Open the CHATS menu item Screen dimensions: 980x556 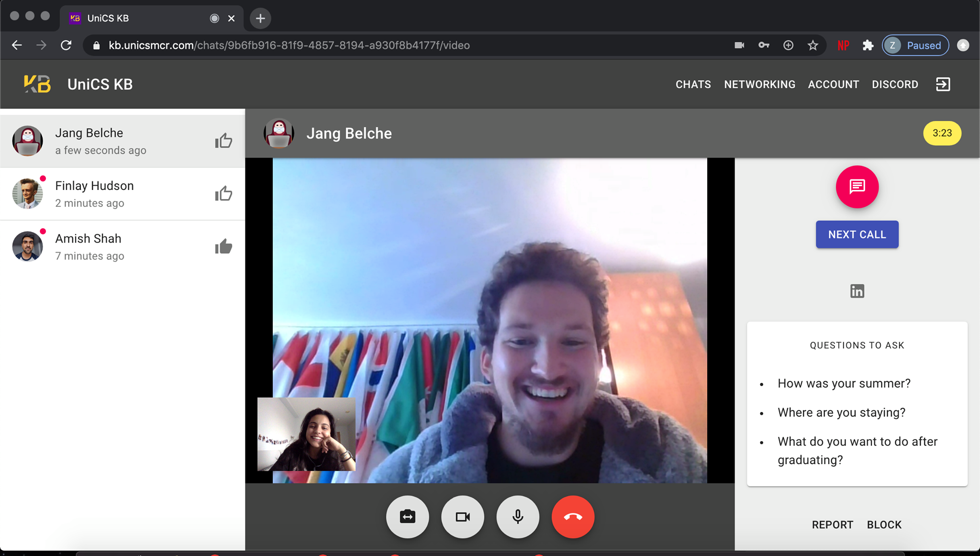tap(693, 84)
